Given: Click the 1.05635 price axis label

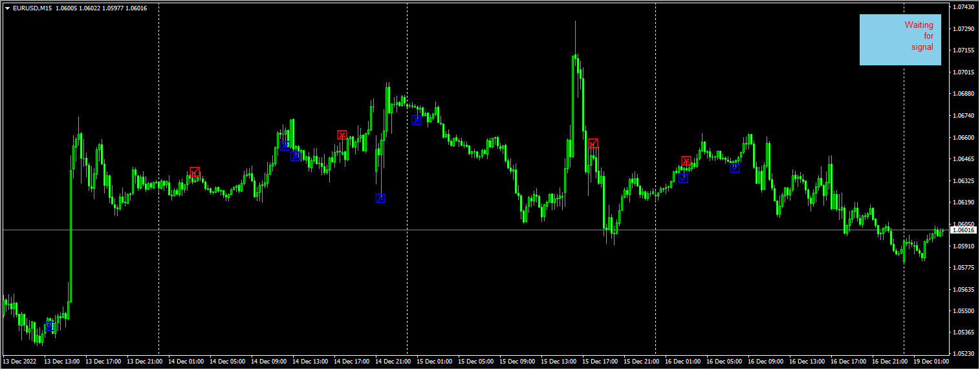Looking at the screenshot, I should pyautogui.click(x=964, y=289).
